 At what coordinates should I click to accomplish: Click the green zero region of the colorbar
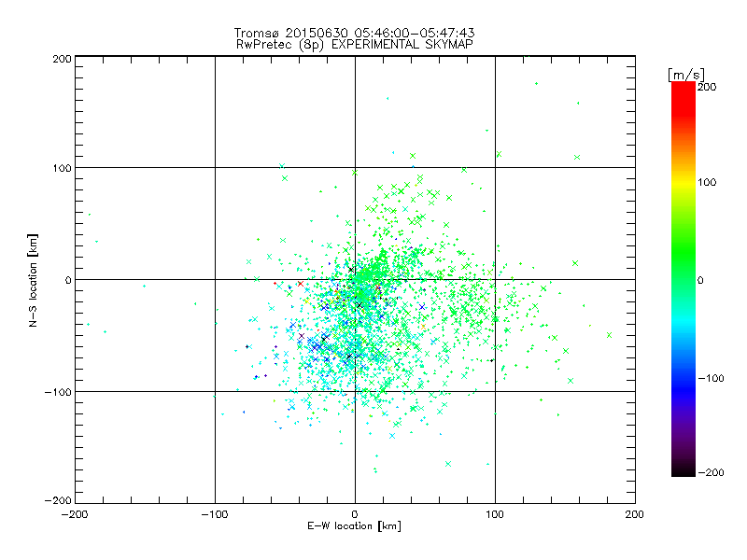click(x=684, y=279)
